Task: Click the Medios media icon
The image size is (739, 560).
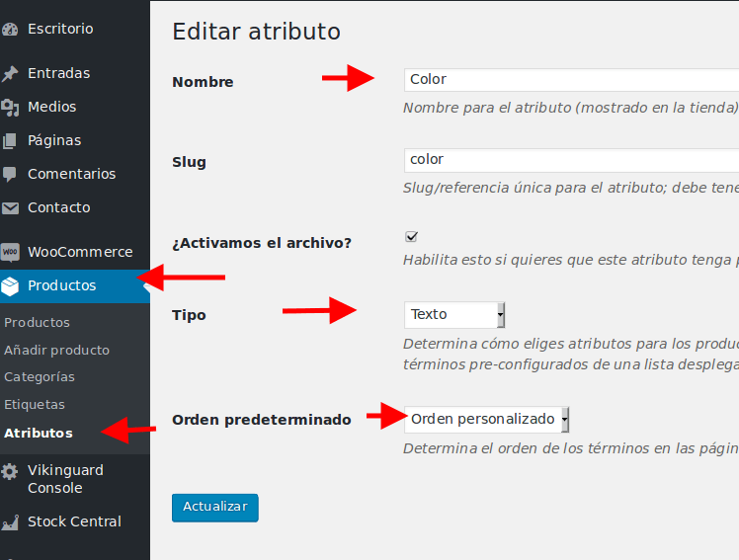Action: [10, 108]
